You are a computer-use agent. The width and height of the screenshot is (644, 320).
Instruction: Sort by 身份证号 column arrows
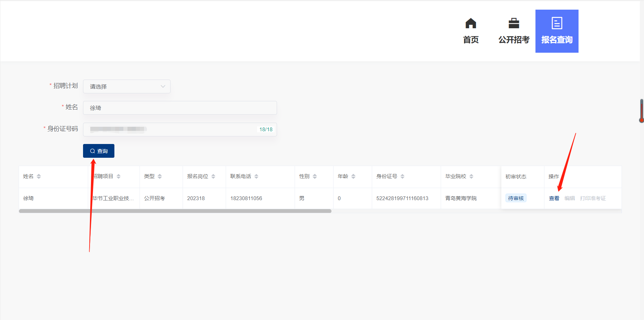point(402,176)
